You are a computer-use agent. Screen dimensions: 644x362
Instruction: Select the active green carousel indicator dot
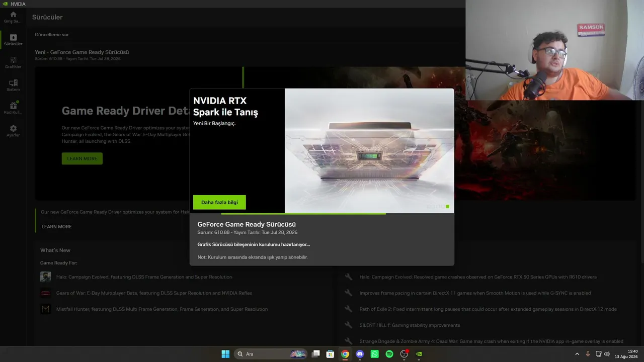447,207
